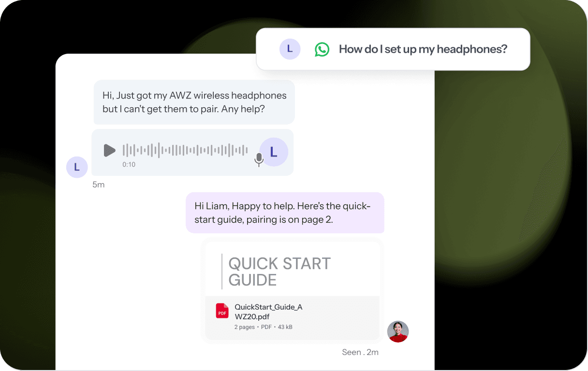588x371 pixels.
Task: Select the 'Hi, Just got my AWZ' message
Action: (194, 102)
